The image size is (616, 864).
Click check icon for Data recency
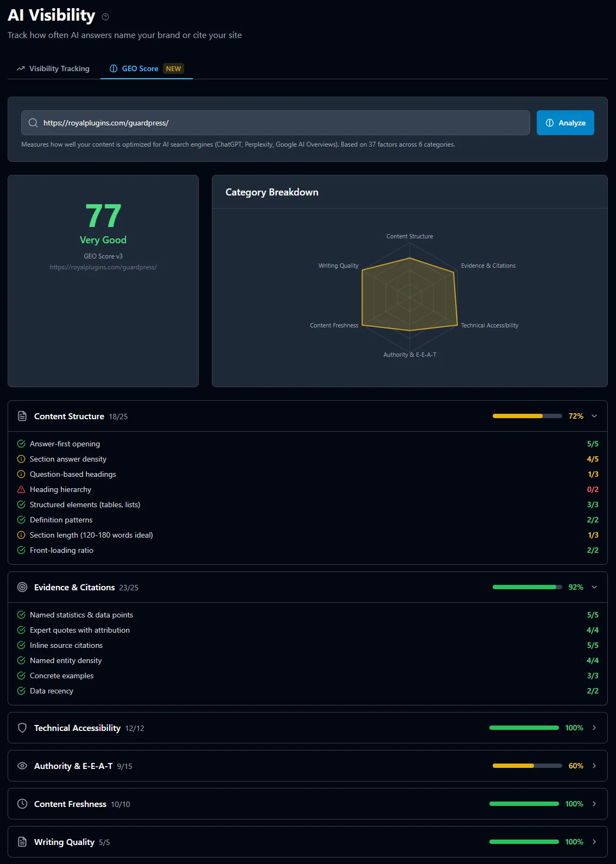(x=21, y=691)
